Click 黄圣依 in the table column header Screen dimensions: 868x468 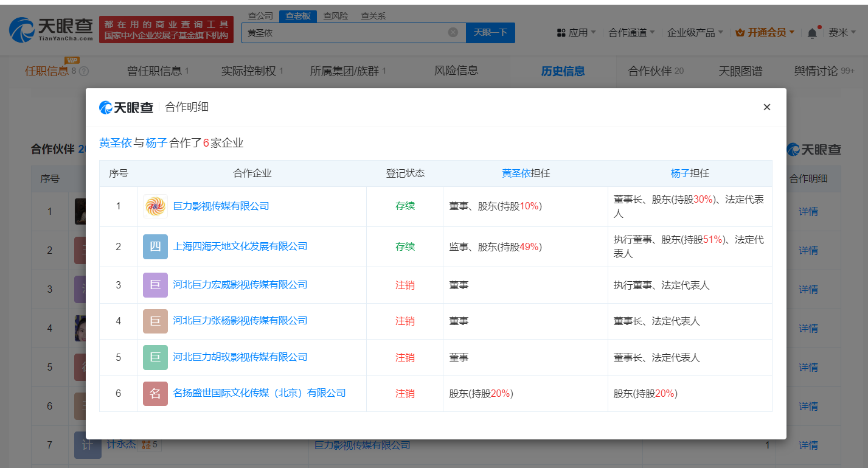click(x=516, y=173)
